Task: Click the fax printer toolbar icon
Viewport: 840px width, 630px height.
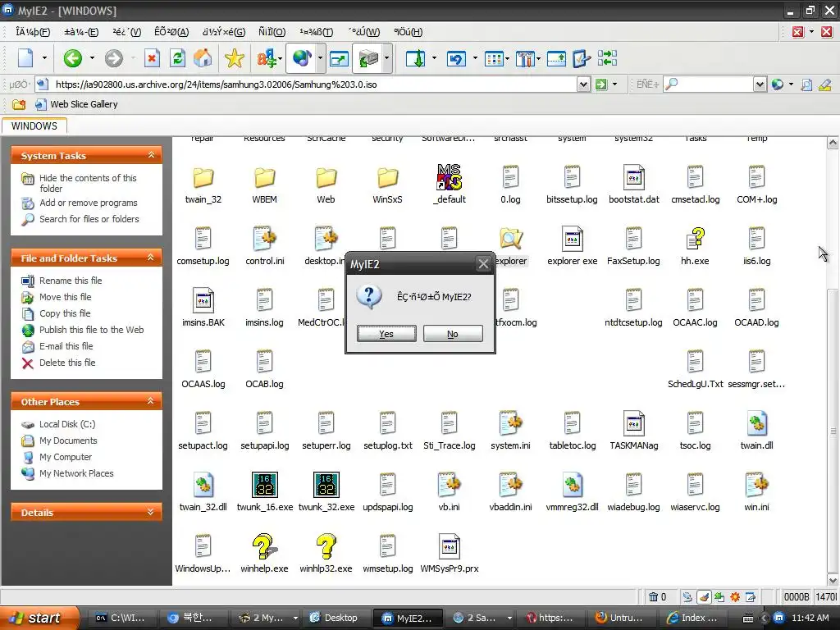Action: click(368, 58)
